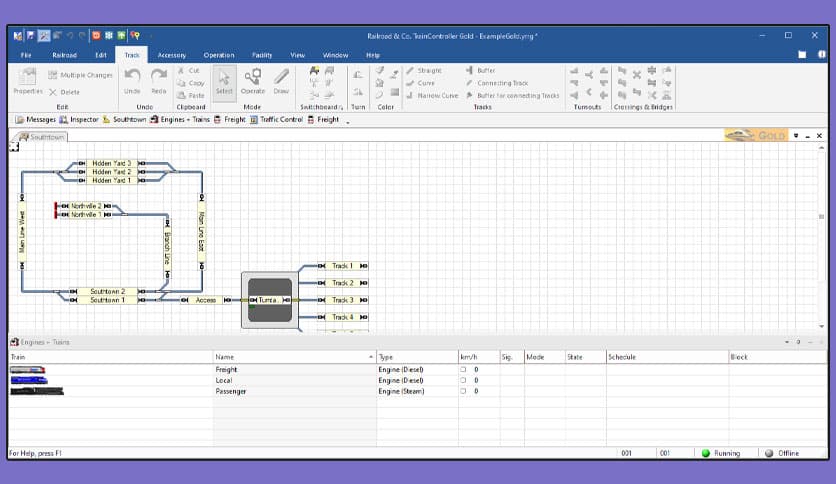Switch to Draw mode pencil
The image size is (836, 484).
click(281, 82)
